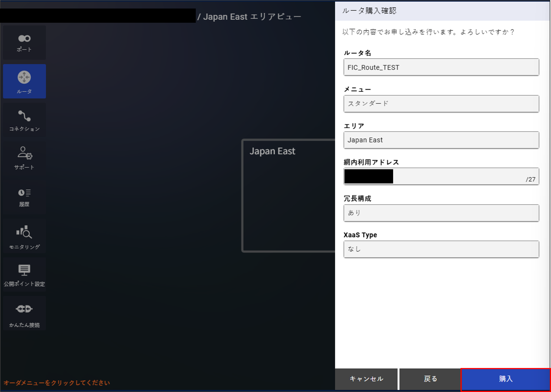Click the 網内利用アドレス label
The image size is (551, 392).
(371, 162)
